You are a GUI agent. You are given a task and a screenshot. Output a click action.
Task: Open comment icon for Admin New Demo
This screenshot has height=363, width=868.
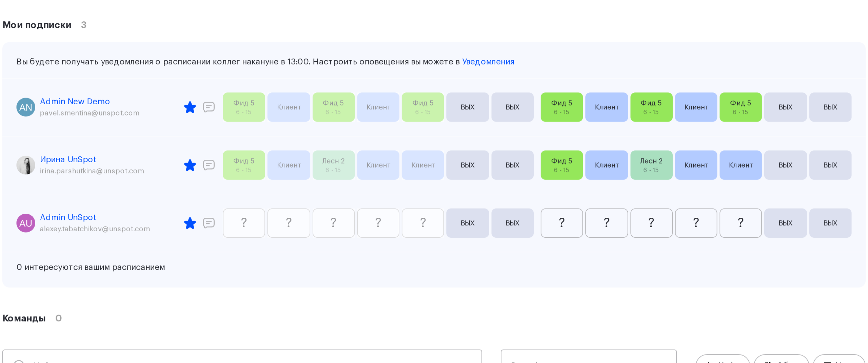209,107
